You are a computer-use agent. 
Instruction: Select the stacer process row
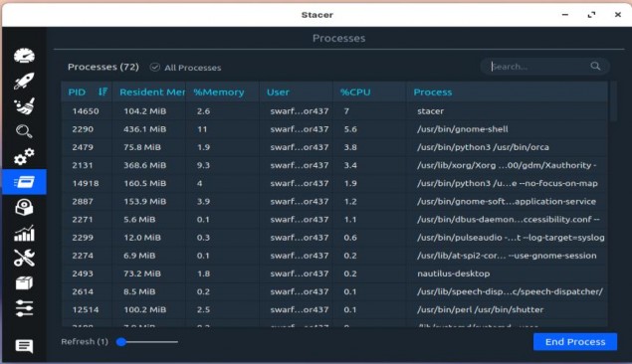coord(334,111)
